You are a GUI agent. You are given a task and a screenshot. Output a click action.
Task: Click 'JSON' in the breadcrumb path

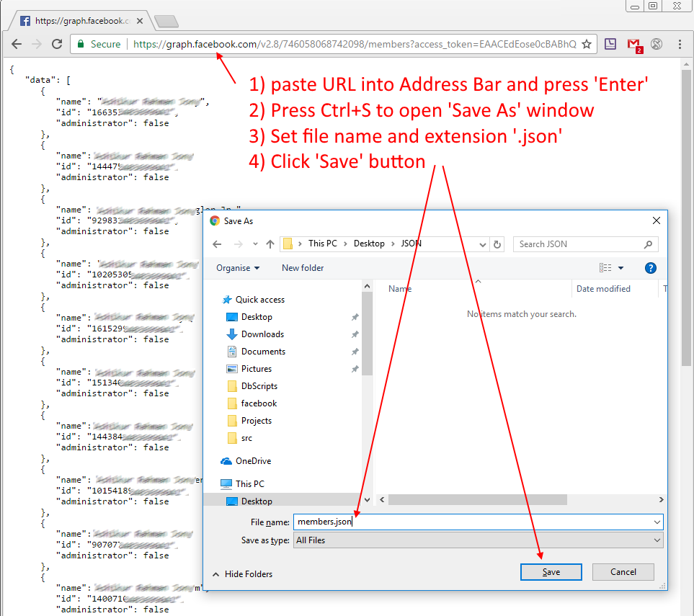tap(411, 244)
